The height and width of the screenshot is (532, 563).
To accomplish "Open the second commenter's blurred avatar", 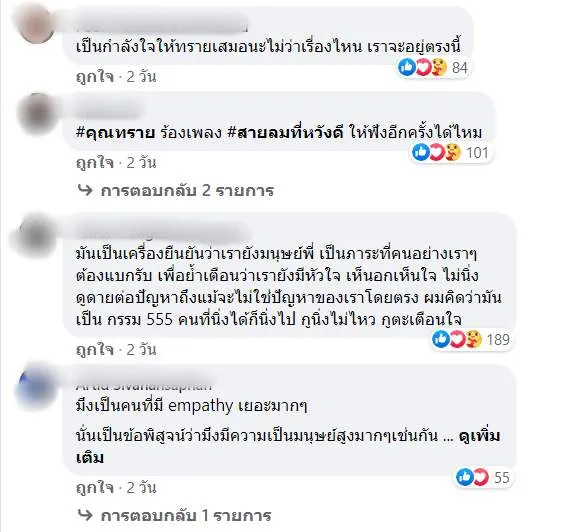I will (x=36, y=113).
